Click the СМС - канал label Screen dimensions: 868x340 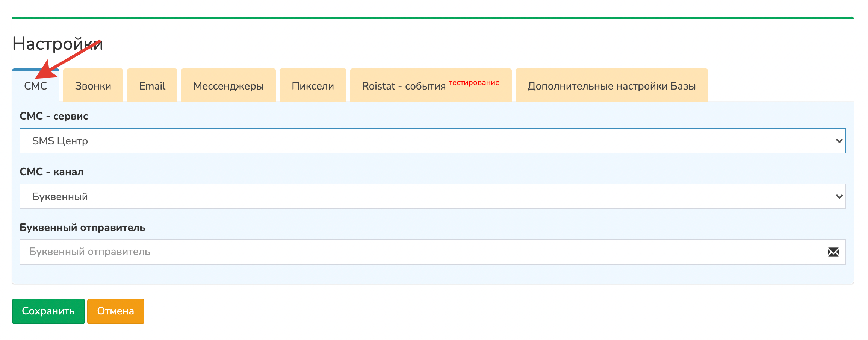click(x=51, y=172)
